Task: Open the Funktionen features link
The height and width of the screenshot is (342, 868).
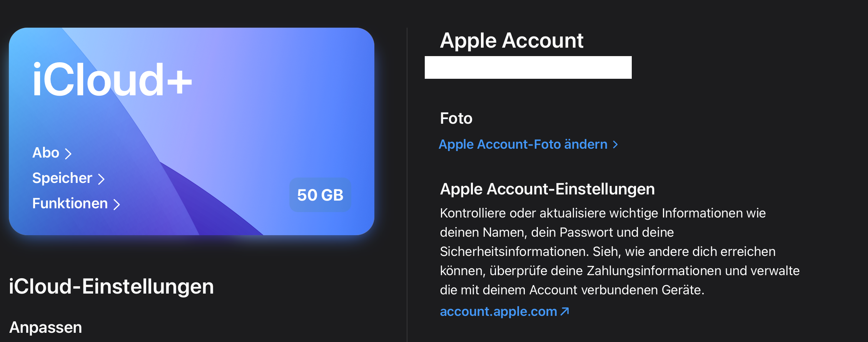Action: 70,204
